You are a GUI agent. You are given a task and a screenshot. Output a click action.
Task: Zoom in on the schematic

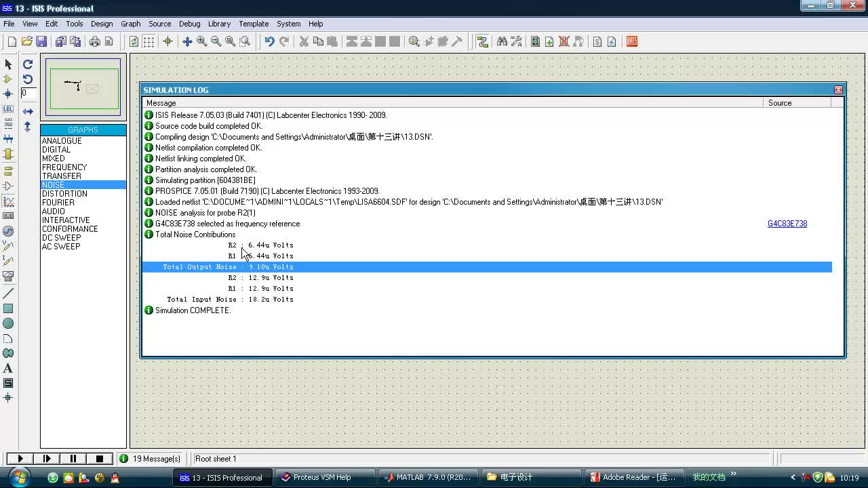pos(201,41)
